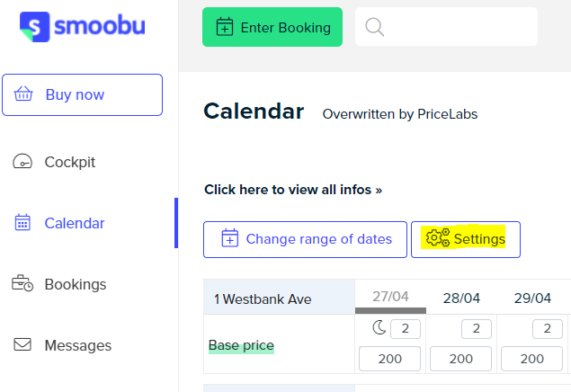Select the 200 price field for 28/04
The image size is (571, 392).
460,359
